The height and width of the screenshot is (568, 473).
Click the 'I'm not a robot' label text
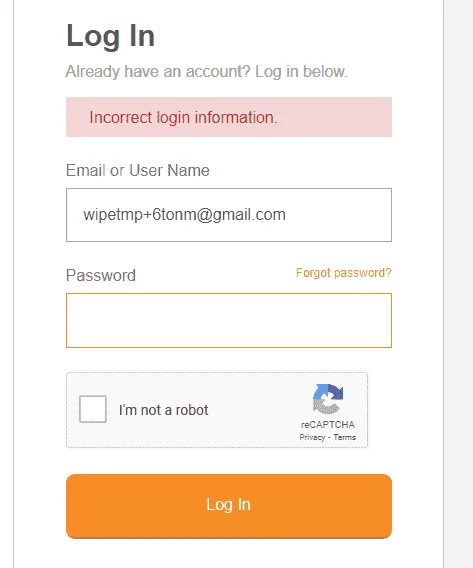pos(163,410)
